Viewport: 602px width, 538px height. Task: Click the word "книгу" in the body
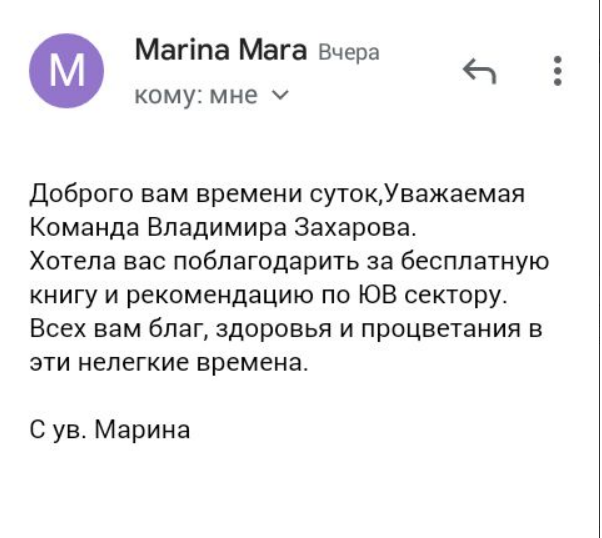point(65,296)
